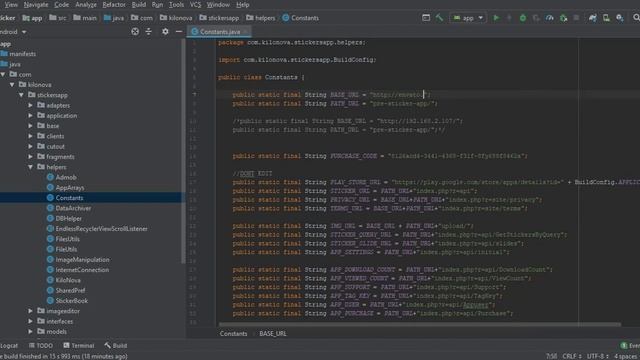This screenshot has width=640, height=360.
Task: Collapse the com package arrow in tree
Action: tap(3, 74)
